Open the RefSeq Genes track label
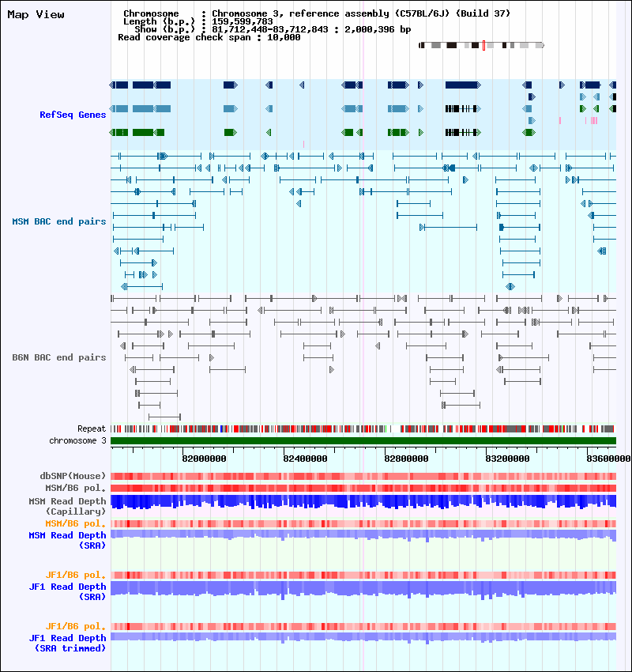 (x=73, y=115)
